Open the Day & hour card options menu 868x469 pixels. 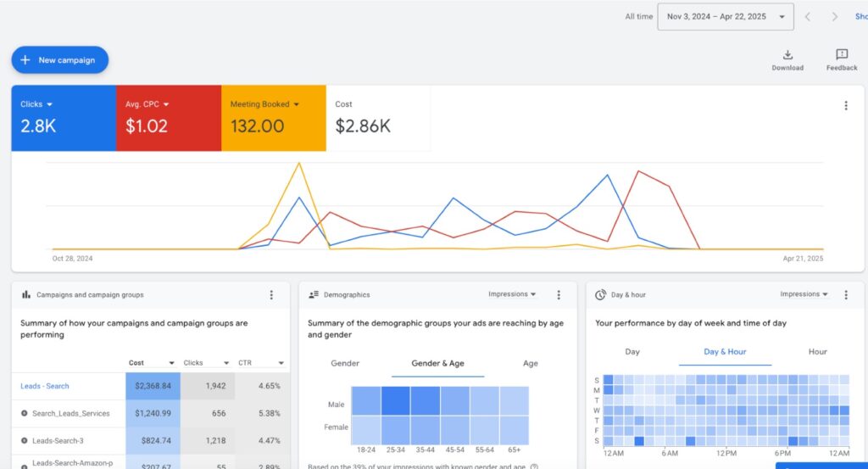click(845, 295)
